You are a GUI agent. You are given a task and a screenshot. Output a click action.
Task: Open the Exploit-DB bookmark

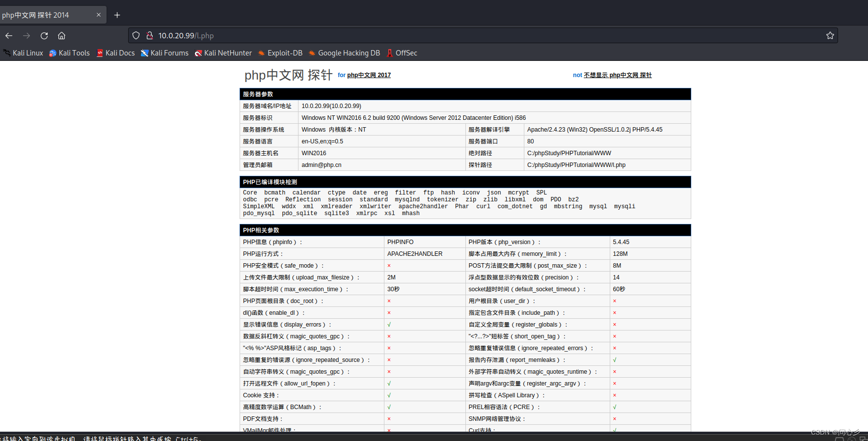point(280,53)
